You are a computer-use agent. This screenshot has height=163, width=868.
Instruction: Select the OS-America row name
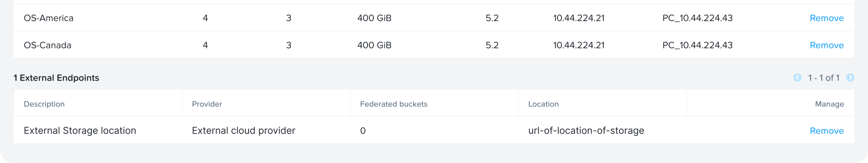tap(48, 18)
